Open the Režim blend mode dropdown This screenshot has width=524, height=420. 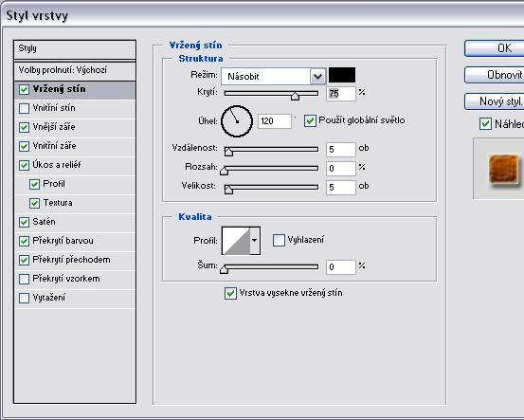pyautogui.click(x=273, y=76)
